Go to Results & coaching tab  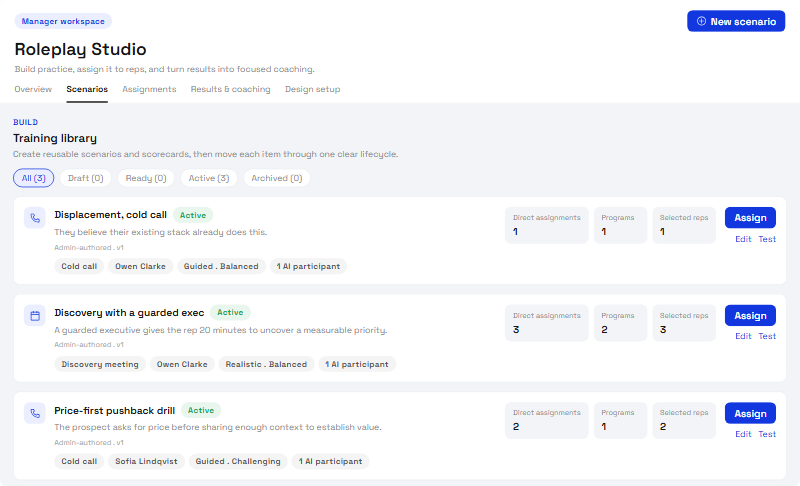pyautogui.click(x=231, y=89)
